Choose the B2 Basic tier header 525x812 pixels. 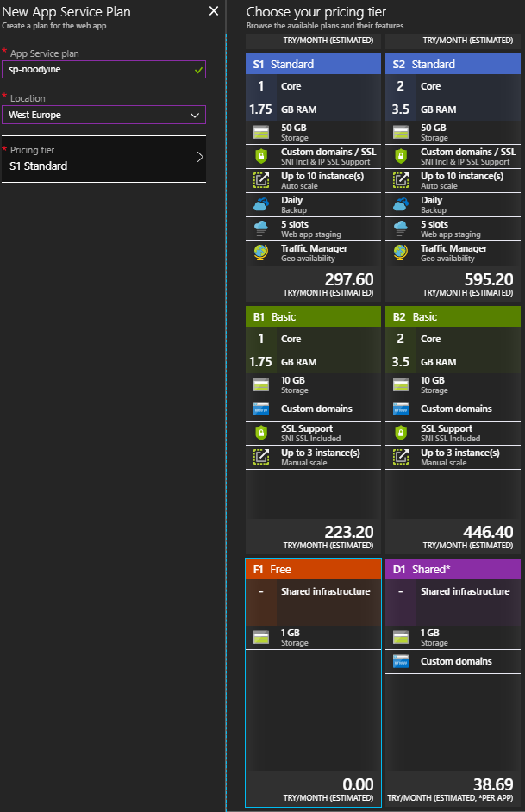453,316
